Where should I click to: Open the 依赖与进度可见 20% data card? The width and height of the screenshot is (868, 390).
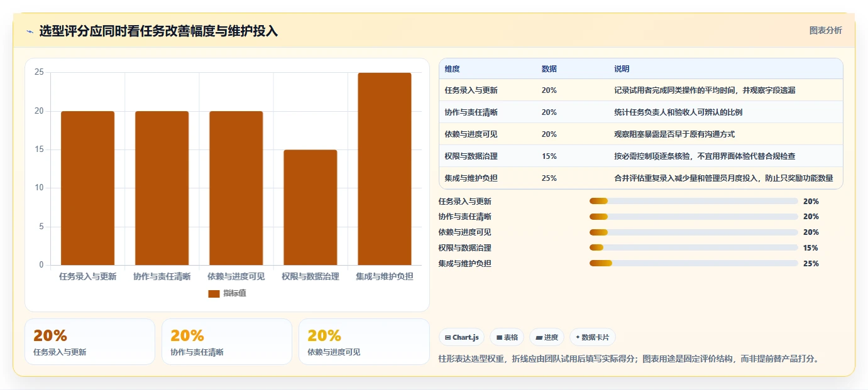(x=364, y=342)
